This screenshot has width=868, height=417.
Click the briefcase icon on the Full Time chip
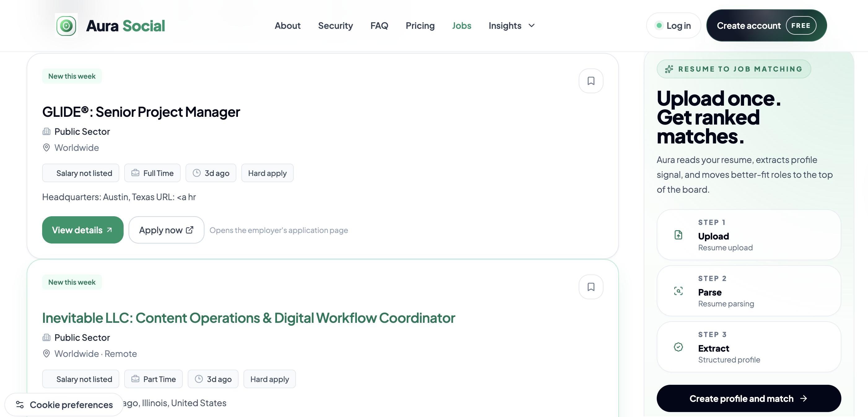pyautogui.click(x=135, y=173)
